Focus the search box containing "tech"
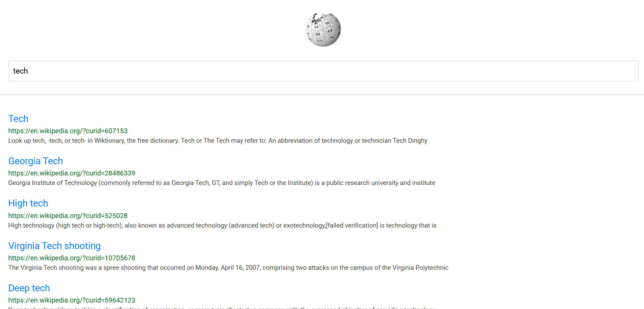The height and width of the screenshot is (309, 644). click(323, 71)
